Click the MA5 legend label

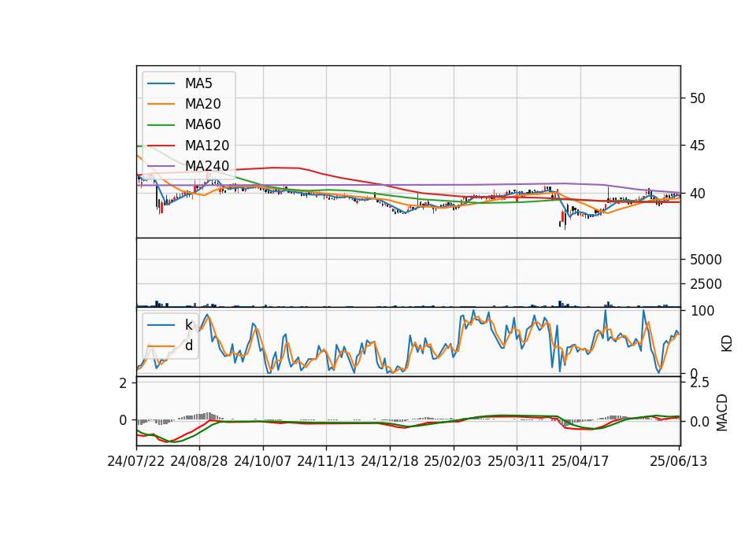coord(198,83)
